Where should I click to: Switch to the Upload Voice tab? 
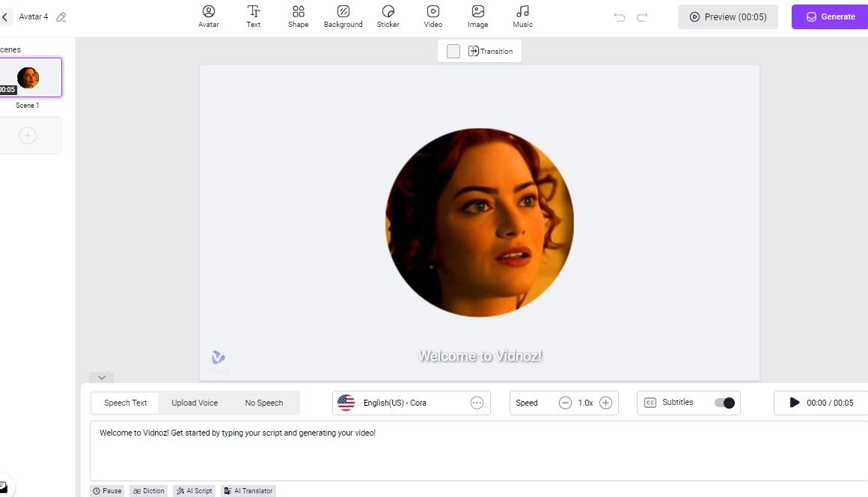(x=195, y=403)
